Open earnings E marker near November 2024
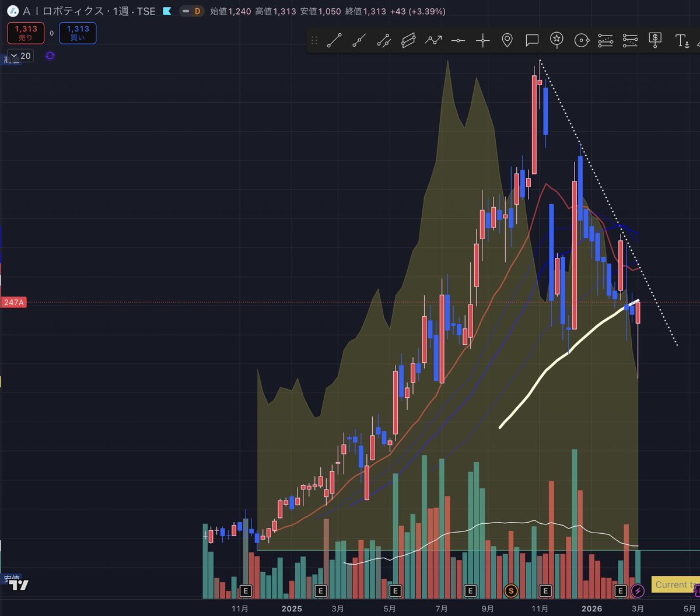This screenshot has width=700, height=616. pyautogui.click(x=245, y=591)
